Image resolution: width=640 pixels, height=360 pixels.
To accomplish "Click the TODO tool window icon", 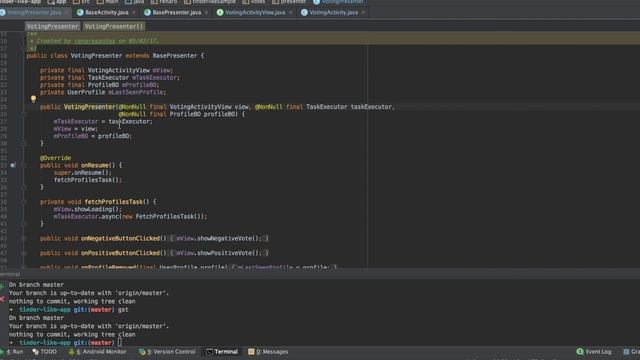I will click(x=36, y=351).
